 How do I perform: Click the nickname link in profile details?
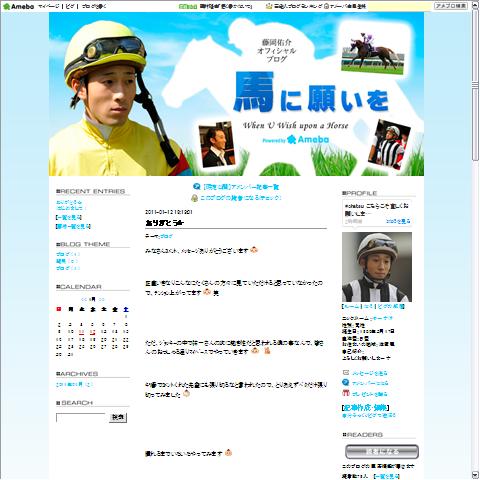[382, 318]
